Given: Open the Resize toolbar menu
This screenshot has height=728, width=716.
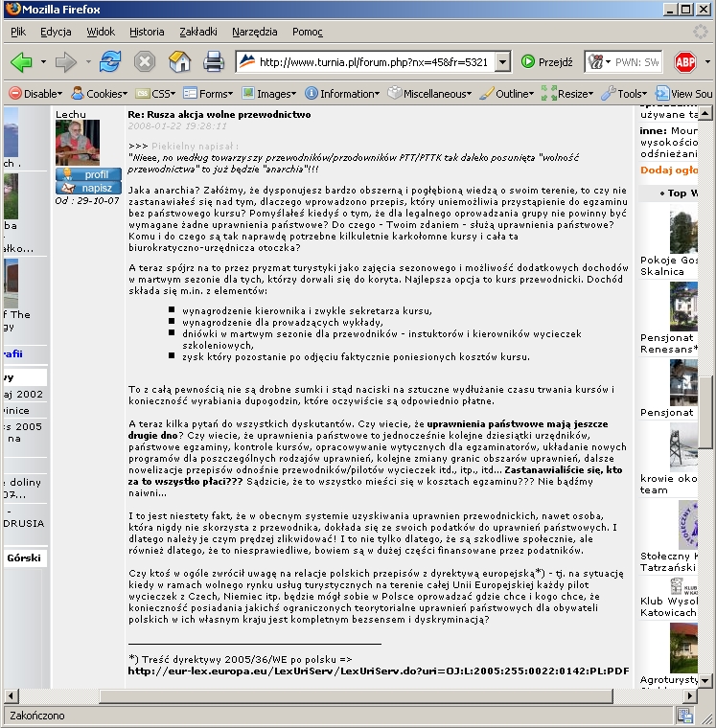Looking at the screenshot, I should pos(567,94).
